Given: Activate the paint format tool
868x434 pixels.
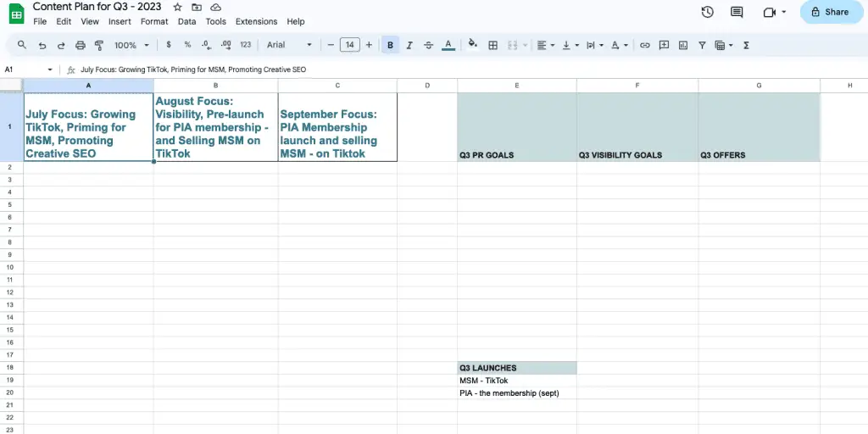Looking at the screenshot, I should click(x=99, y=46).
